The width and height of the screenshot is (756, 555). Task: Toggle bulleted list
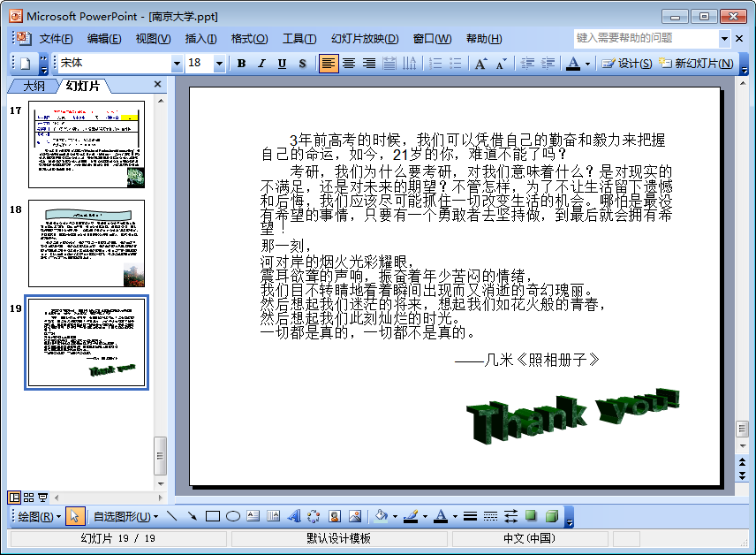[x=455, y=64]
